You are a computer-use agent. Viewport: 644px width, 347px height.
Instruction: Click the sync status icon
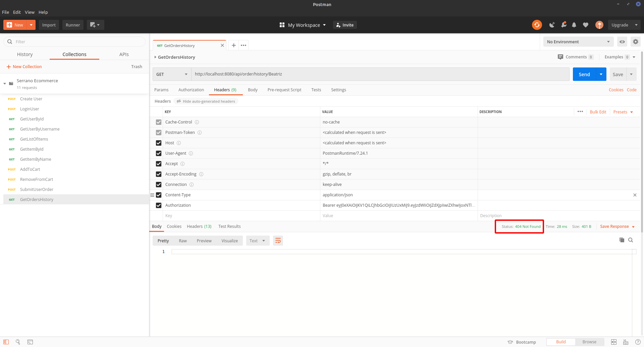pyautogui.click(x=537, y=25)
